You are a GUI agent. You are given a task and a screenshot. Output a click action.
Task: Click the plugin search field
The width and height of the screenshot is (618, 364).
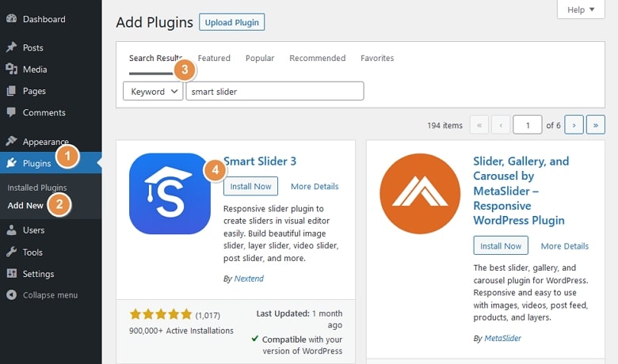point(275,91)
